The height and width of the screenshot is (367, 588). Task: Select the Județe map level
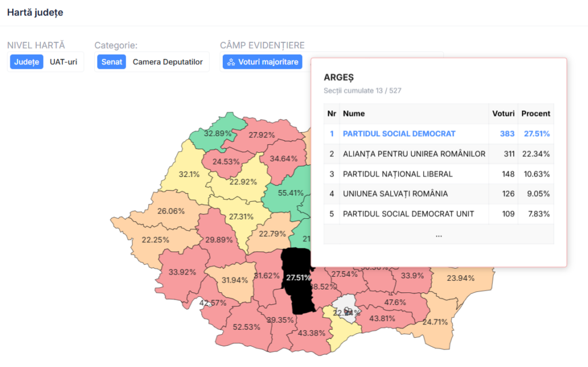point(26,62)
